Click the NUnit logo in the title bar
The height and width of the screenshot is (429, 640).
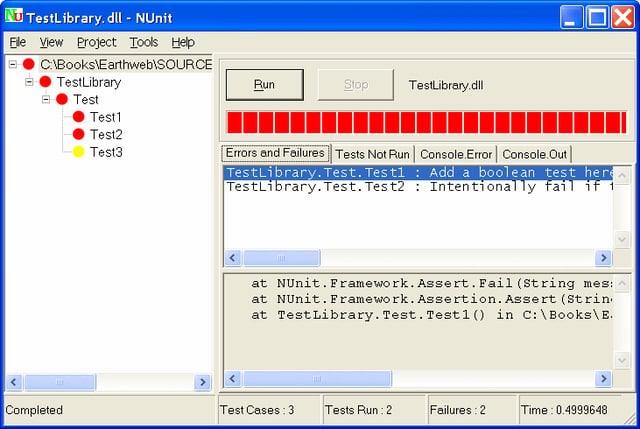14,16
